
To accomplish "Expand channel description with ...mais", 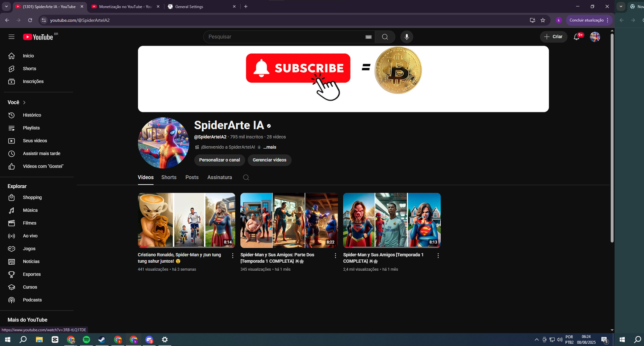I will 270,147.
